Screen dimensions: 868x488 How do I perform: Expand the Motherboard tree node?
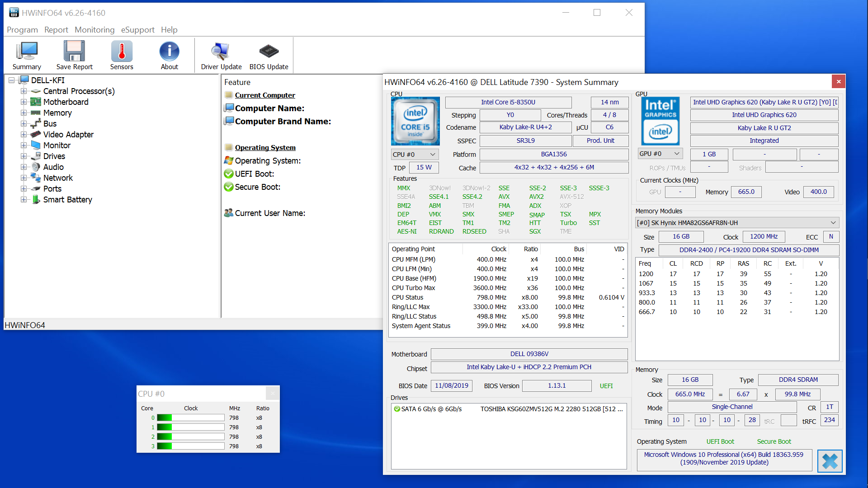24,102
